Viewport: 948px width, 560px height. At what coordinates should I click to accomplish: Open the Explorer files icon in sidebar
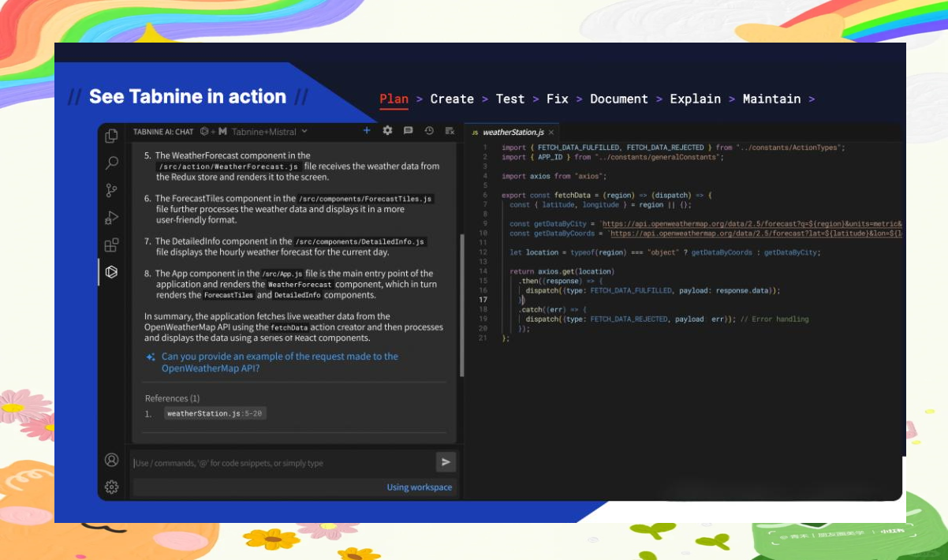[111, 136]
